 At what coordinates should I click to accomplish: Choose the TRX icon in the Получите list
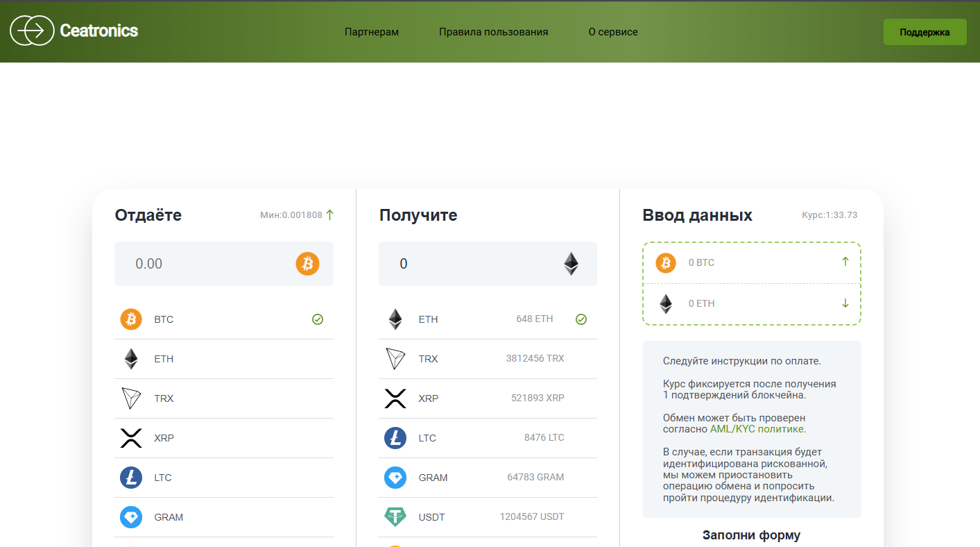pyautogui.click(x=395, y=359)
